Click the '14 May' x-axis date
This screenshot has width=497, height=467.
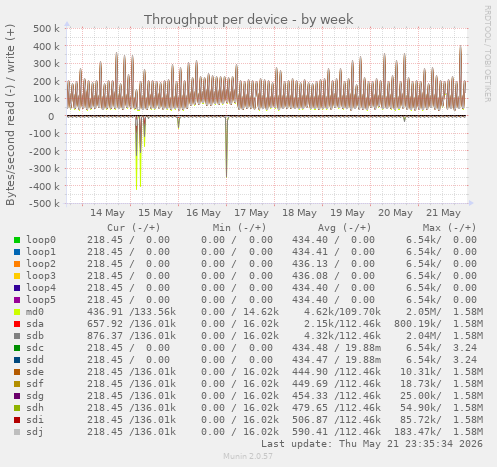(x=107, y=213)
